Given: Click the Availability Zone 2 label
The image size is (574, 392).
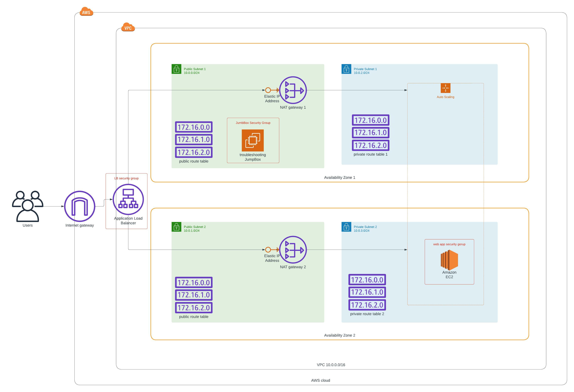Looking at the screenshot, I should (x=339, y=335).
